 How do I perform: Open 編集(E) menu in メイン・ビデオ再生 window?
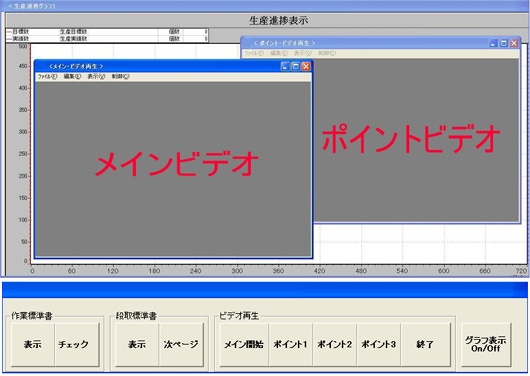[x=72, y=77]
